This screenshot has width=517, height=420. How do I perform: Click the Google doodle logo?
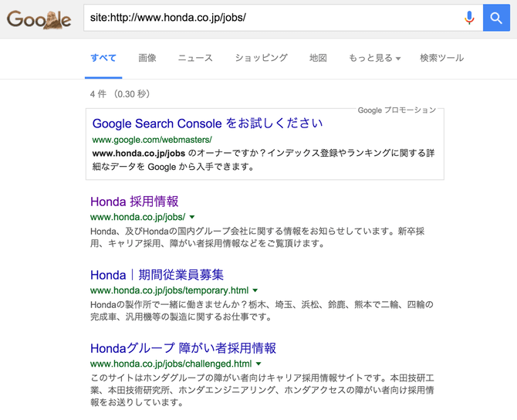pyautogui.click(x=39, y=19)
